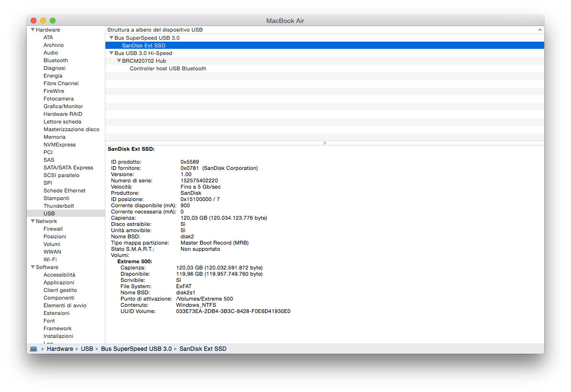Click the pane divider handle dot

[x=324, y=143]
